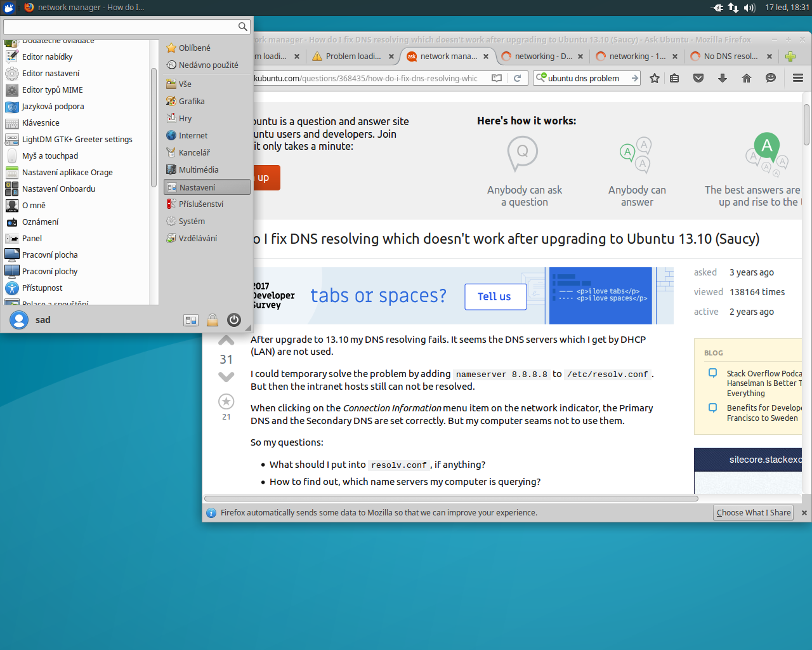Click the Firefox home button

point(746,78)
